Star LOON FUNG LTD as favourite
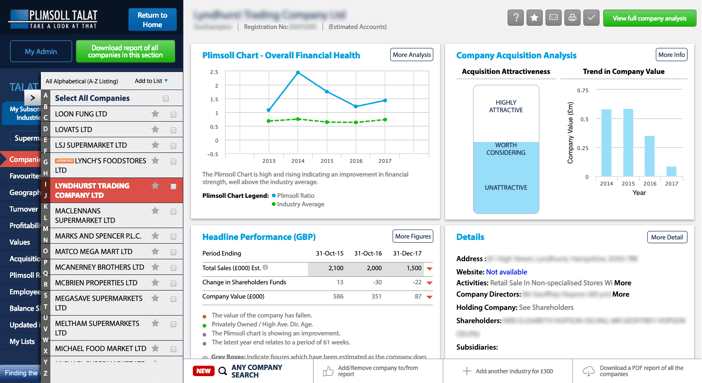Image resolution: width=702 pixels, height=383 pixels. point(155,114)
